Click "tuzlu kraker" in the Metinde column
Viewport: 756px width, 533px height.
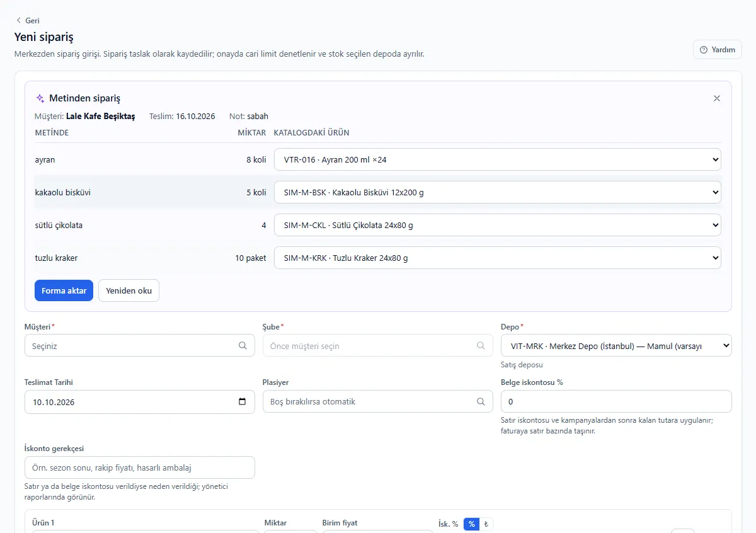pos(57,258)
